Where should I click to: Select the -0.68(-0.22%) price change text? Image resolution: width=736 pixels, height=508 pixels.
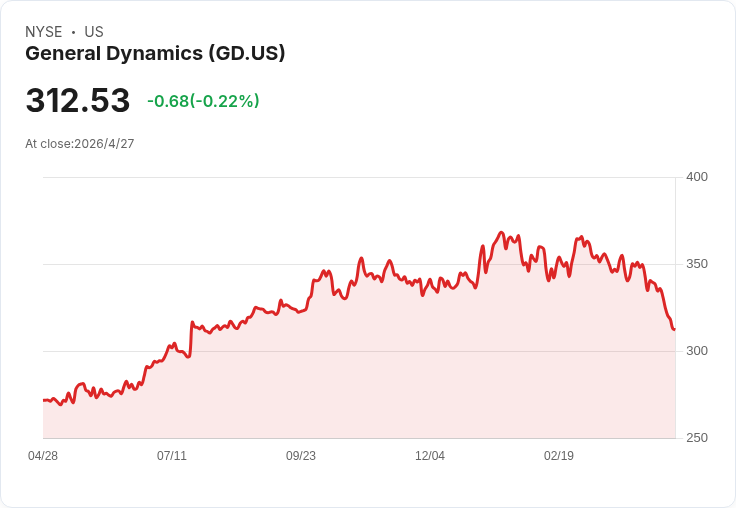(203, 101)
